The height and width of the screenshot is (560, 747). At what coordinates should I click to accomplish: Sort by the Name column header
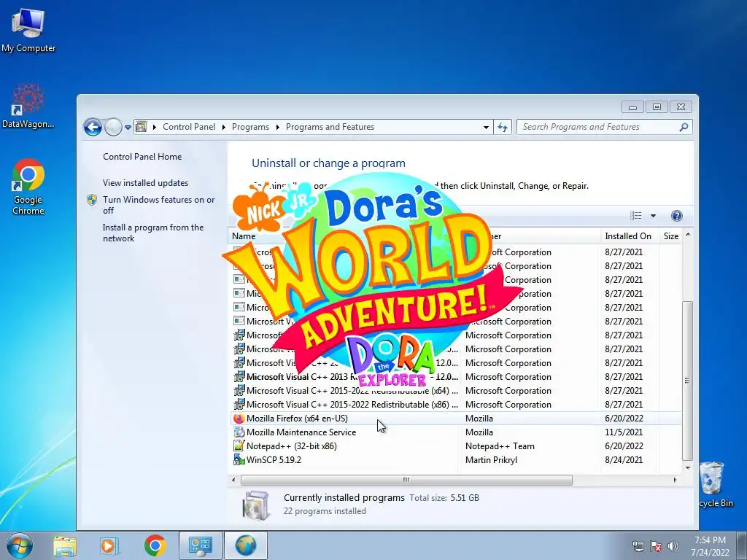pos(244,236)
